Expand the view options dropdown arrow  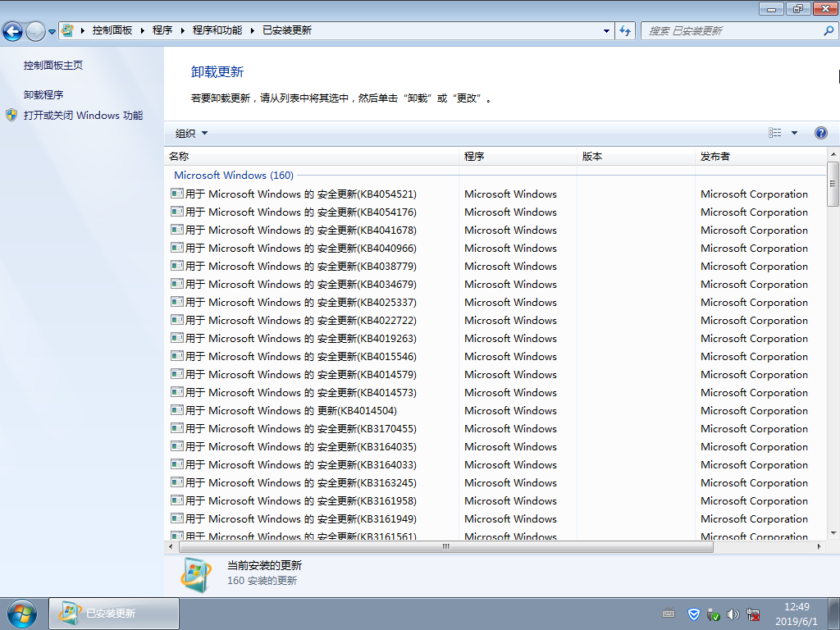[x=794, y=133]
